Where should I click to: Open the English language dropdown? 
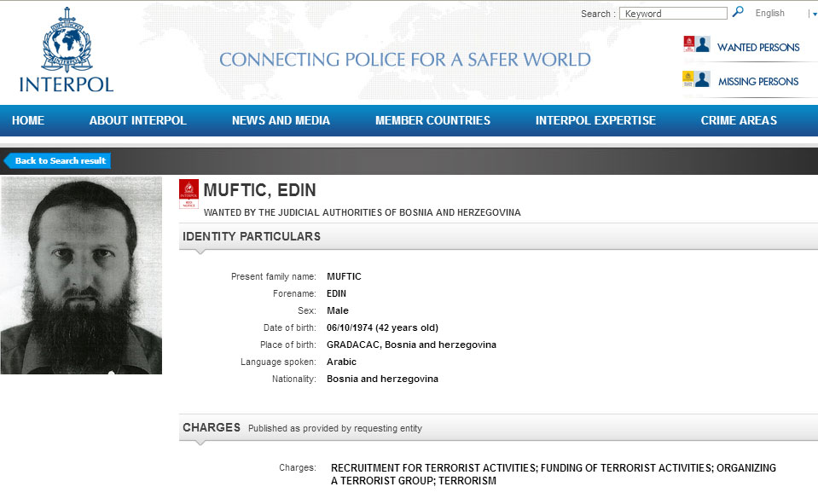[x=770, y=14]
